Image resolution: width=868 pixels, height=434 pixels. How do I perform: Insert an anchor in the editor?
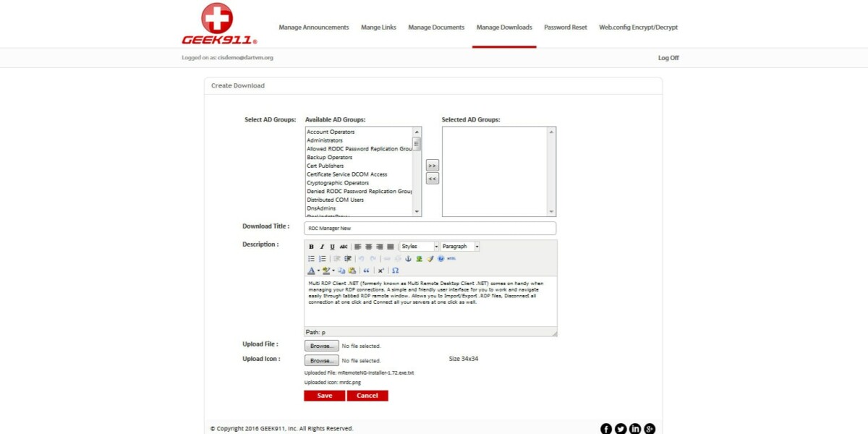[408, 258]
